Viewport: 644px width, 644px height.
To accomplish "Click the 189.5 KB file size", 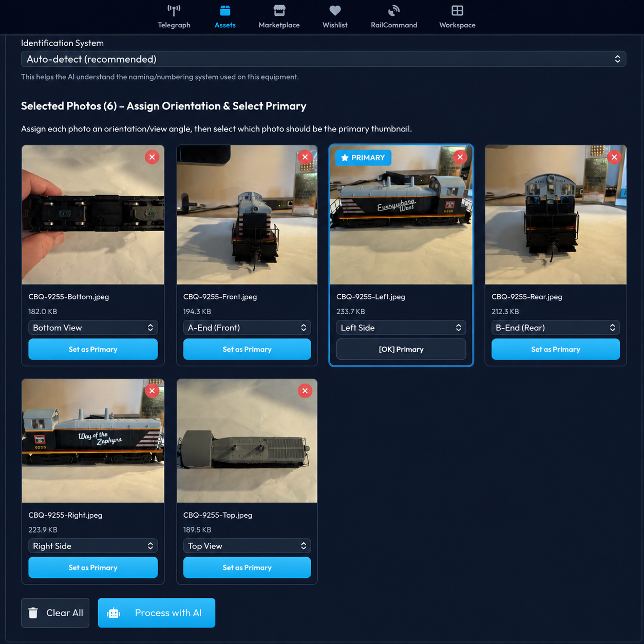I will click(197, 530).
